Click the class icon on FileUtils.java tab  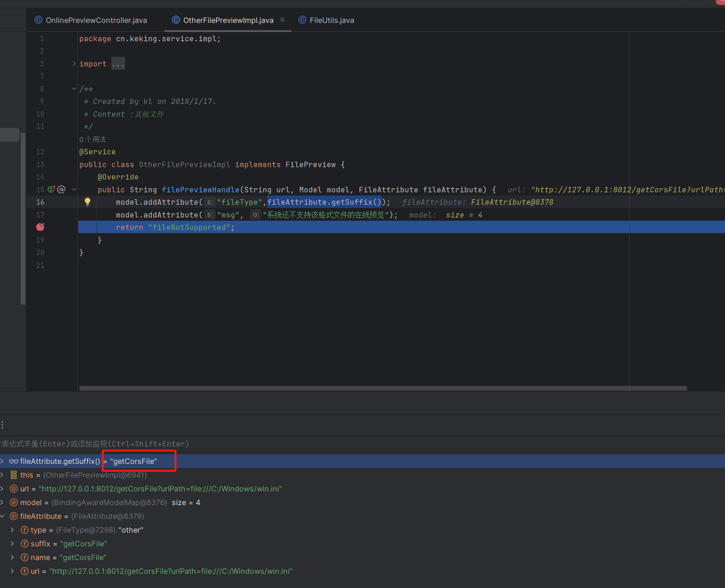pyautogui.click(x=302, y=20)
